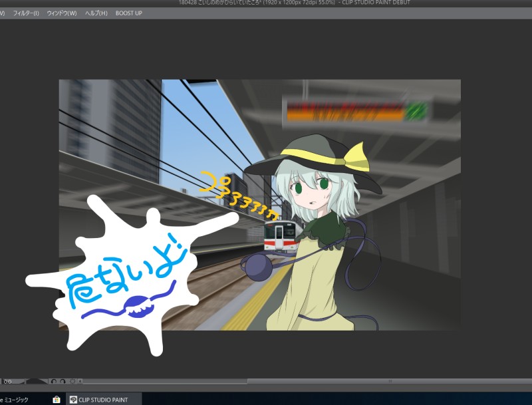Switch to CLIP STUDIO PAINT taskbar button

[x=103, y=400]
